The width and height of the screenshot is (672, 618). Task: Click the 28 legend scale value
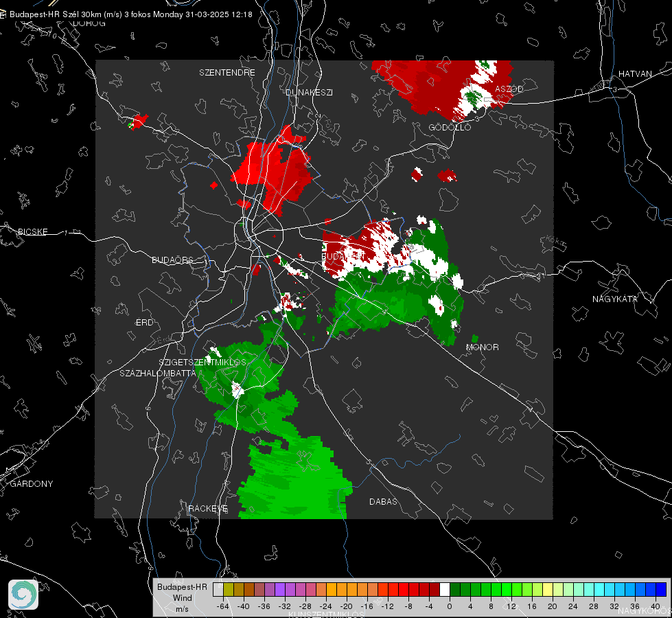click(x=594, y=606)
